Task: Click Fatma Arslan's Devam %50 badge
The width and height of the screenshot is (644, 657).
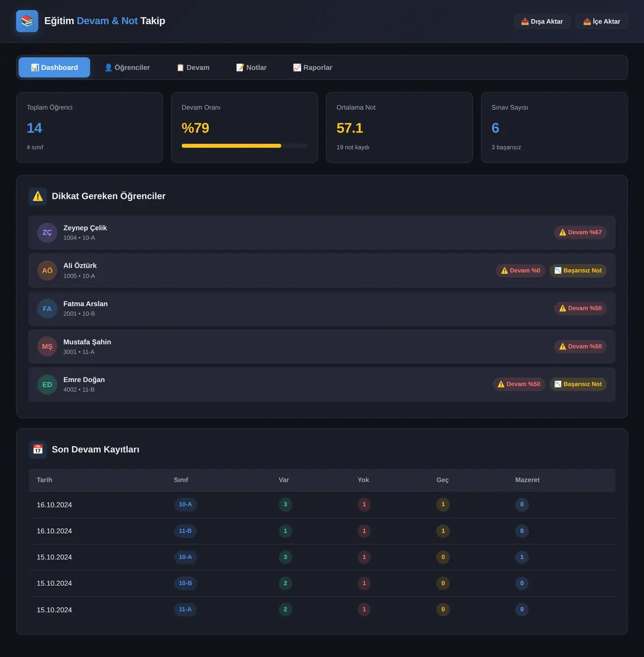Action: [580, 308]
